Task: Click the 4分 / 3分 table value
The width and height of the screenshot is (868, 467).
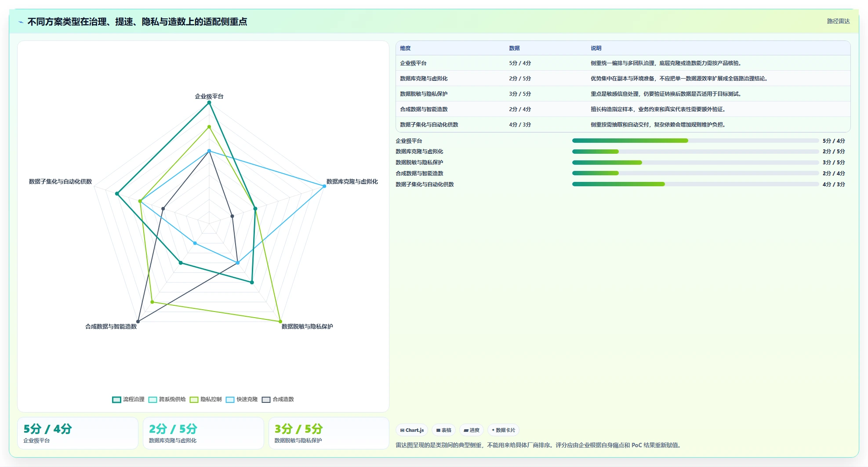Action: pos(520,125)
